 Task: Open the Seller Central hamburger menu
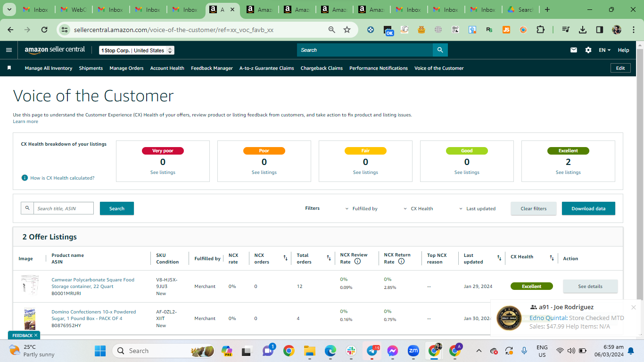tap(9, 50)
